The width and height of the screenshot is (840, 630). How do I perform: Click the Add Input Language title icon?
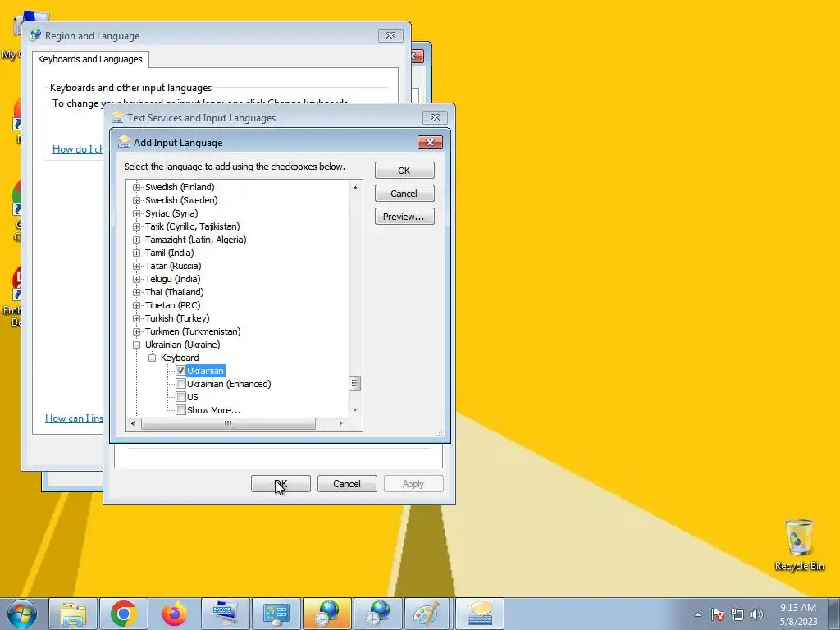[x=125, y=142]
